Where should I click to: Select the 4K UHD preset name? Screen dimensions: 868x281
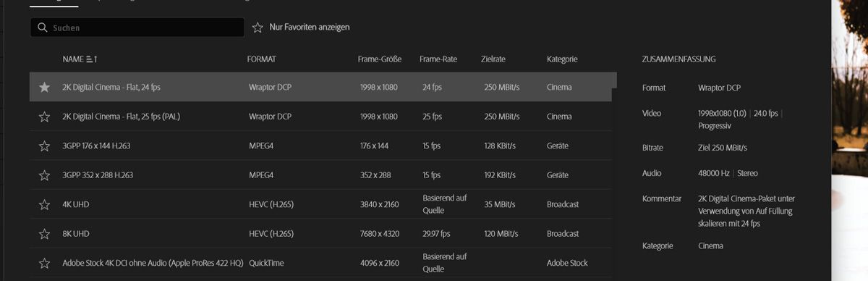76,205
